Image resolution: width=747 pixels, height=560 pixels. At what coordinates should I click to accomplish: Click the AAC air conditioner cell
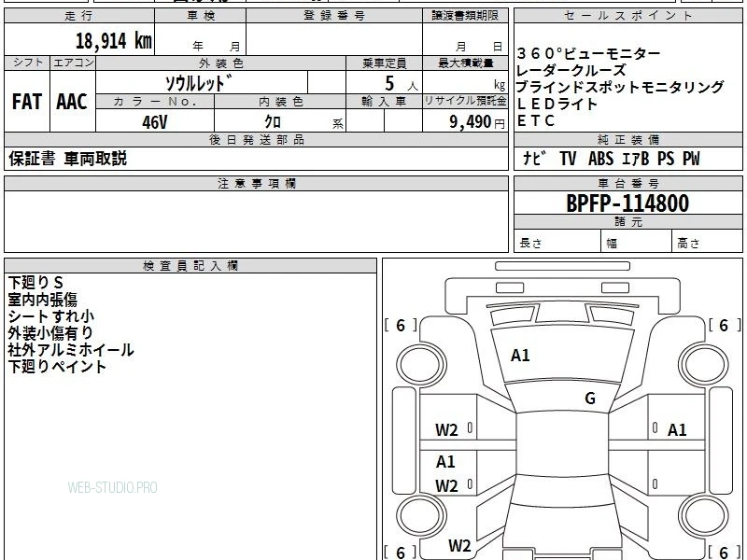[72, 102]
